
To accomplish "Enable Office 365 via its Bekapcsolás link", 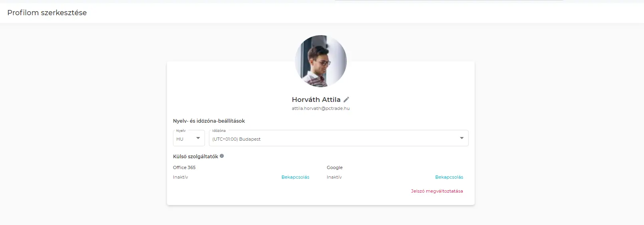I will (x=295, y=177).
